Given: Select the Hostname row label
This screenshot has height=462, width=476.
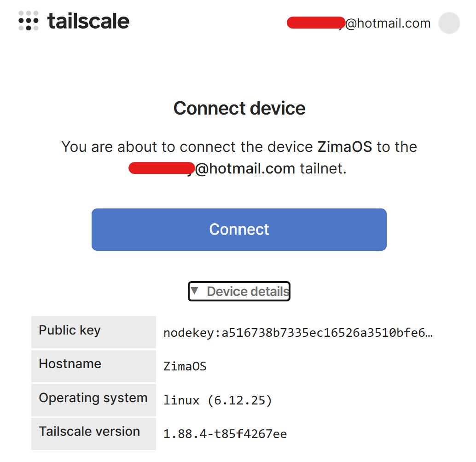Looking at the screenshot, I should (x=70, y=364).
